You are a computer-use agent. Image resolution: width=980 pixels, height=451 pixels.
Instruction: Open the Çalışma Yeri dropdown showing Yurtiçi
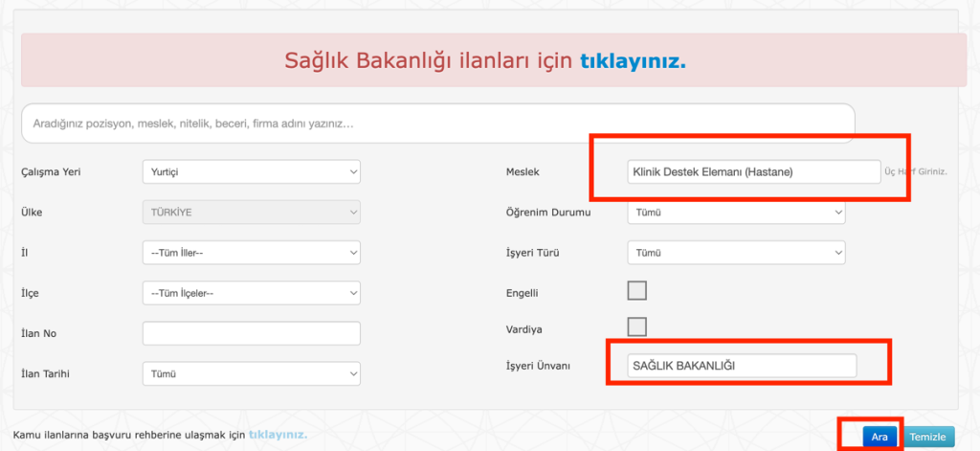click(251, 171)
